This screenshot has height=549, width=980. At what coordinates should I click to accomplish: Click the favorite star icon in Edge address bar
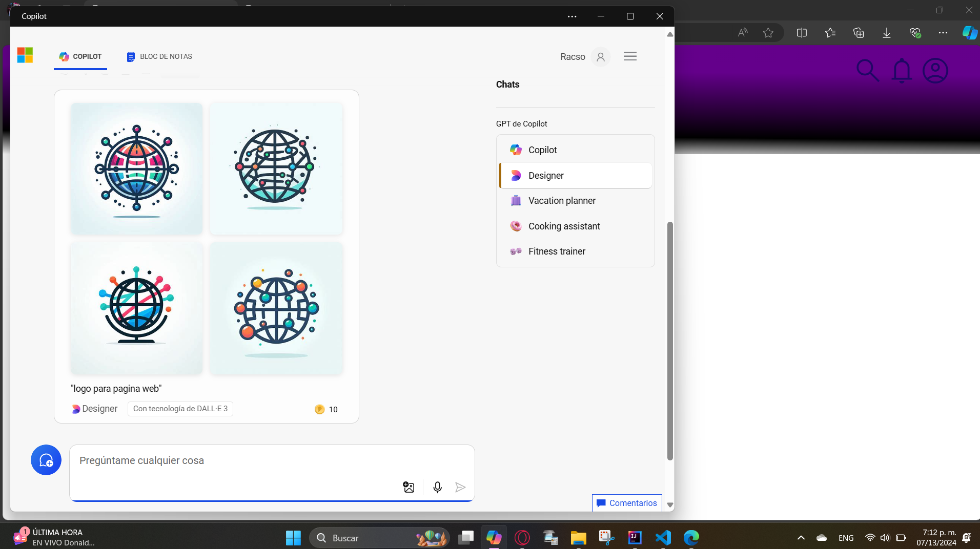[768, 33]
